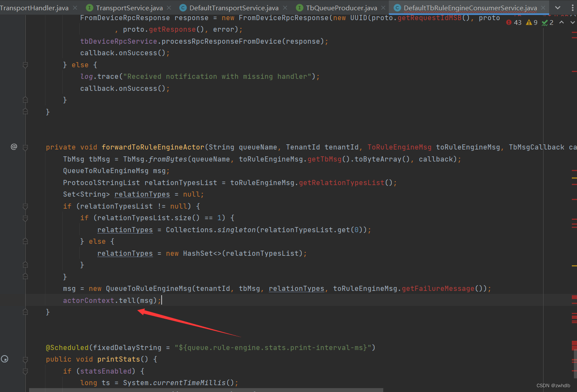This screenshot has height=392, width=577.
Task: Place caret on actorContext in the tell call
Action: [x=89, y=300]
